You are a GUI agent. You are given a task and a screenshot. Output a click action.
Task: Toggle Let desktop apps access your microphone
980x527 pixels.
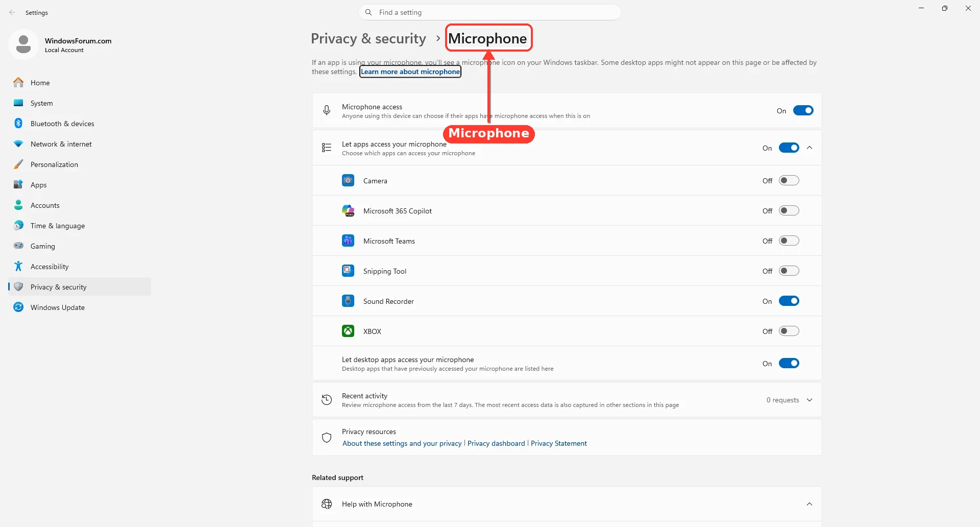[x=789, y=363]
